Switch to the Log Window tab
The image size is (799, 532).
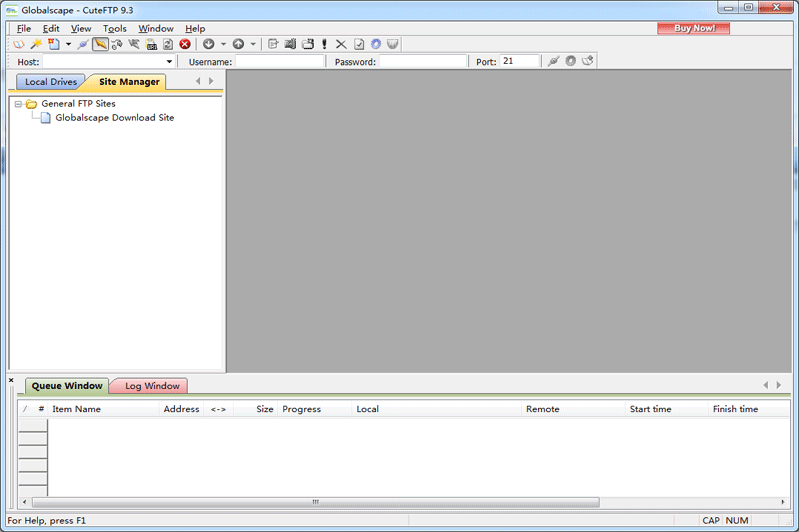151,386
